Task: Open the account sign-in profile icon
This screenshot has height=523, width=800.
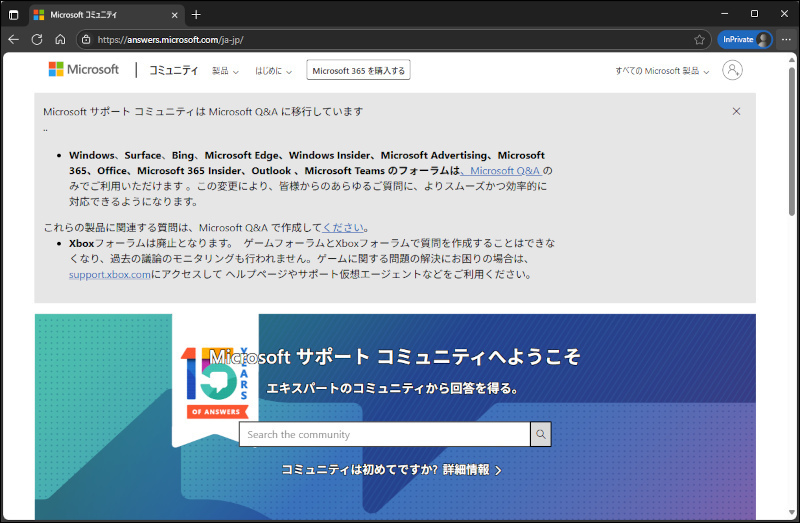Action: pos(733,70)
